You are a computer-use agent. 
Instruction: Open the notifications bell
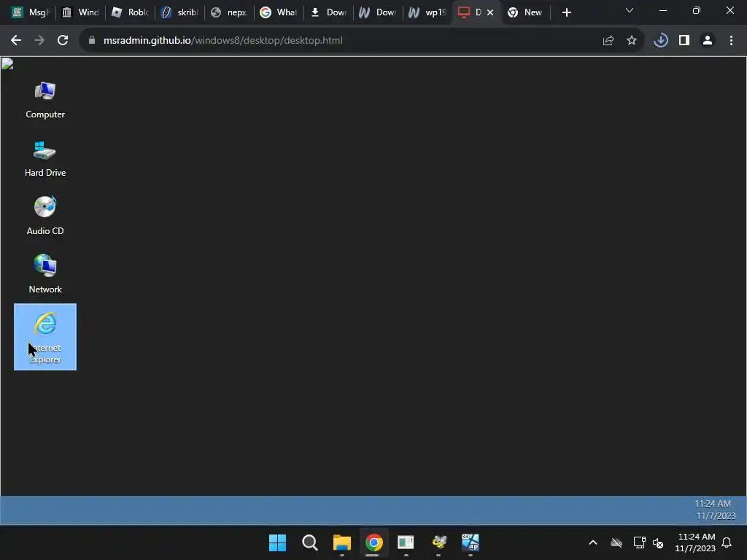pyautogui.click(x=727, y=542)
